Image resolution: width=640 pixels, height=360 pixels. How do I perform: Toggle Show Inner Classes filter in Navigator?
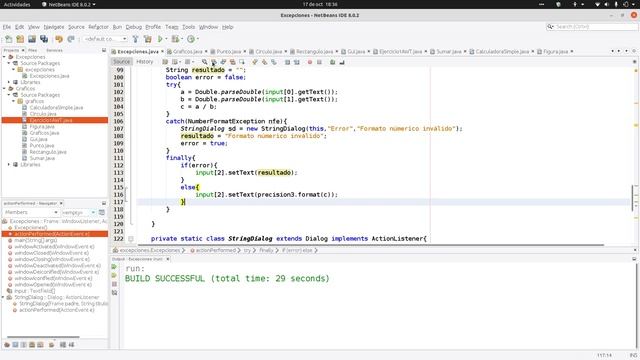tap(40, 345)
